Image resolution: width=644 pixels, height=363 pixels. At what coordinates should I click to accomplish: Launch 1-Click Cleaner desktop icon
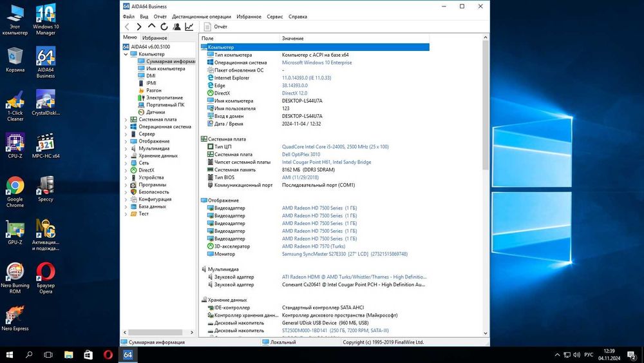[x=15, y=106]
